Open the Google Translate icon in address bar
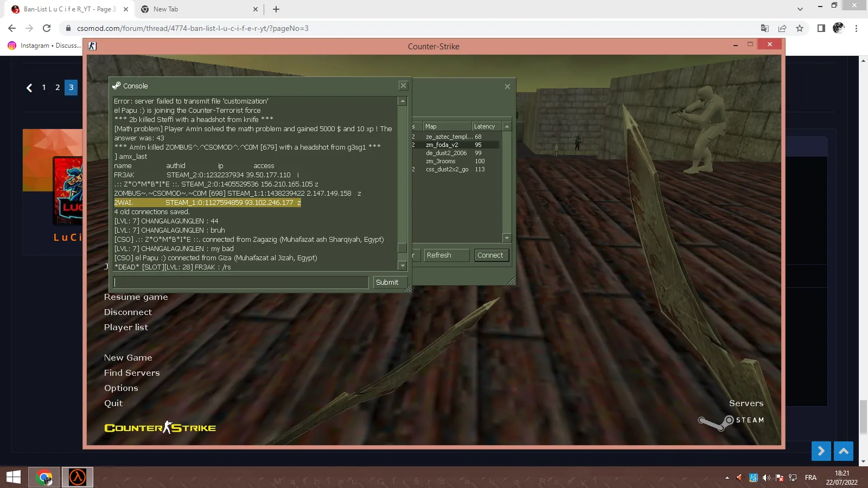 [765, 28]
